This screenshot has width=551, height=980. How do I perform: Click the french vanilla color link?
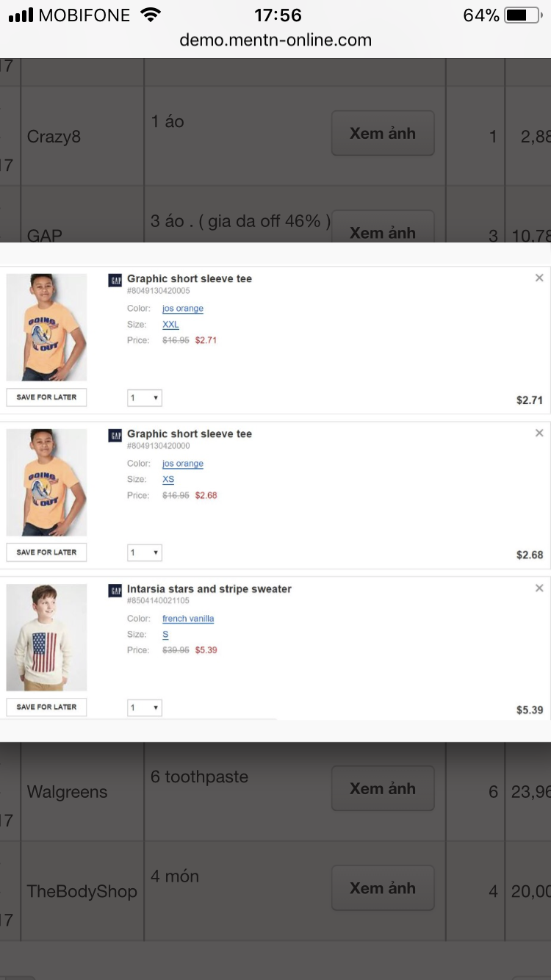[x=188, y=619]
